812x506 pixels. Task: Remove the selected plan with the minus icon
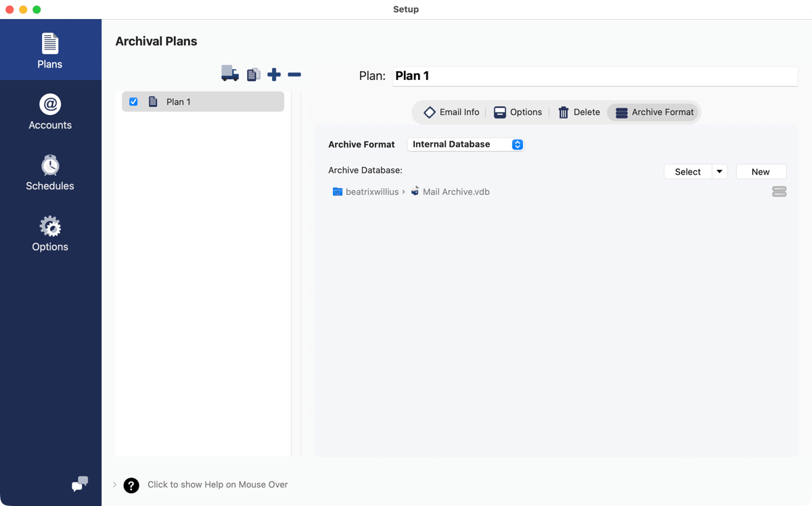(294, 74)
